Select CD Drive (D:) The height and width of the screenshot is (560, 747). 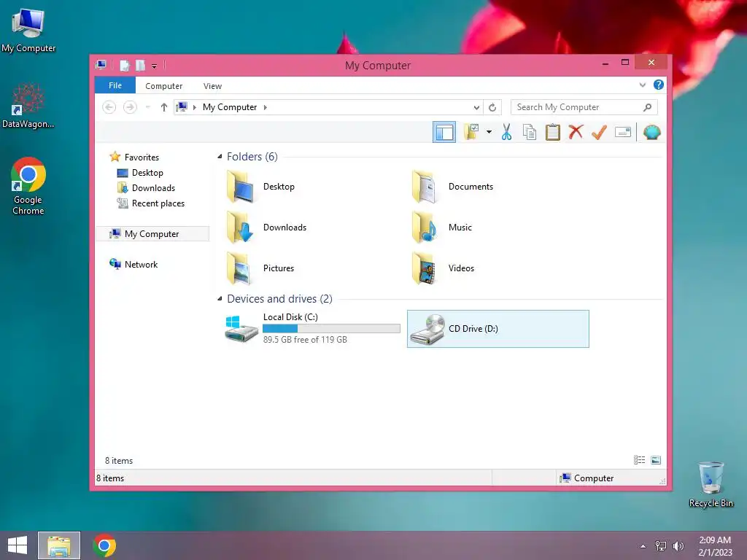tap(498, 329)
